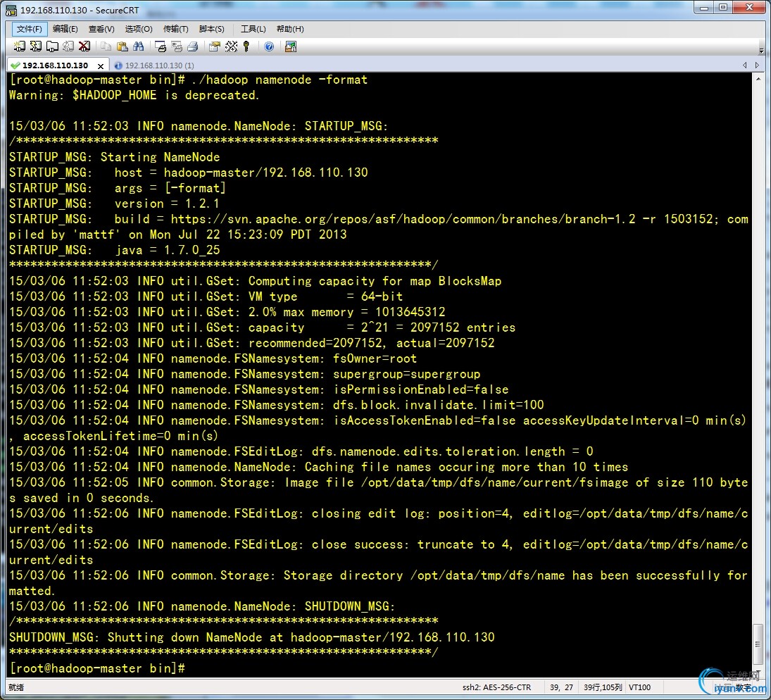This screenshot has height=700, width=771.
Task: Click the Connect in Tab icon
Action: coord(52,46)
